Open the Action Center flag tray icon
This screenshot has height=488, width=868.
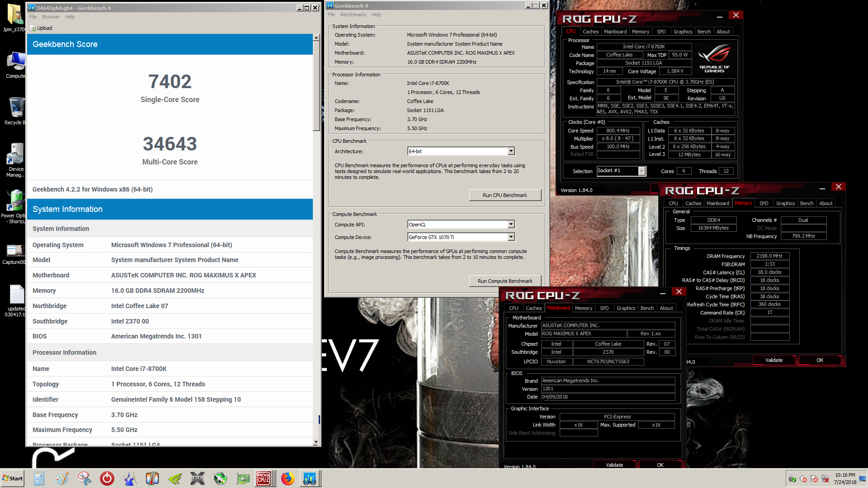[x=814, y=479]
